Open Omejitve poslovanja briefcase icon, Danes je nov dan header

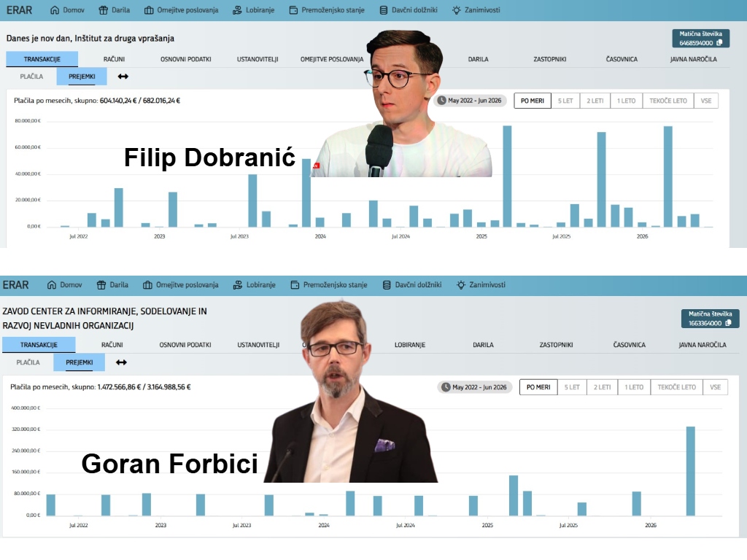(149, 10)
